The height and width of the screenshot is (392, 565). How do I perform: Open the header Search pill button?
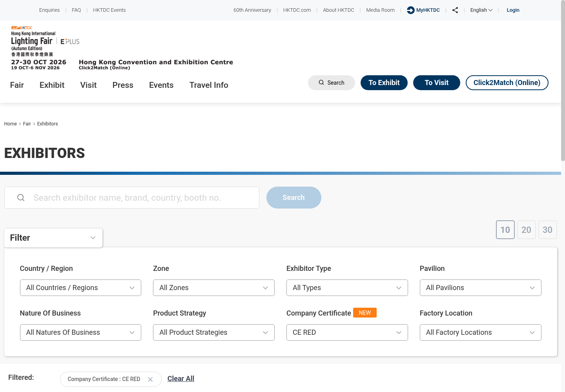tap(332, 83)
